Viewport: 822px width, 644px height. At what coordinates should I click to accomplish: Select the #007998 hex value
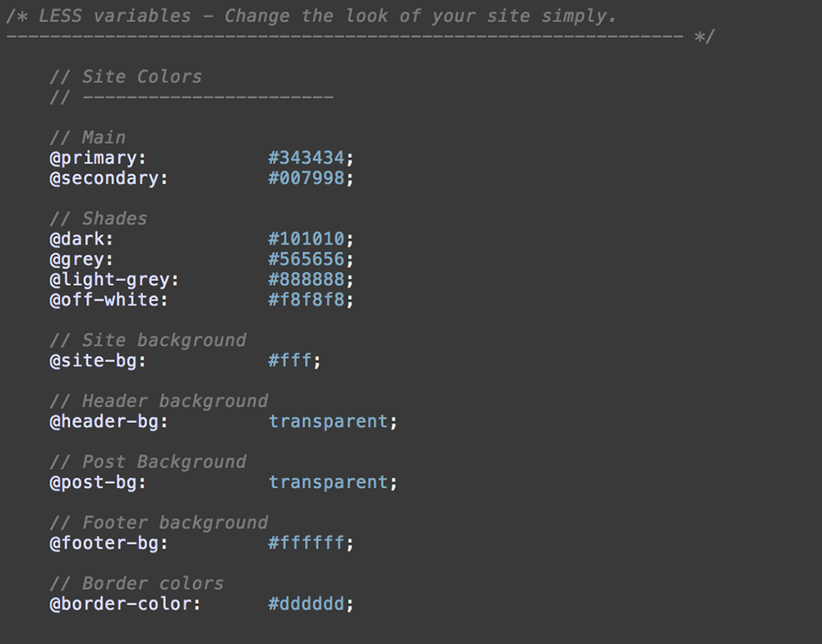(306, 178)
